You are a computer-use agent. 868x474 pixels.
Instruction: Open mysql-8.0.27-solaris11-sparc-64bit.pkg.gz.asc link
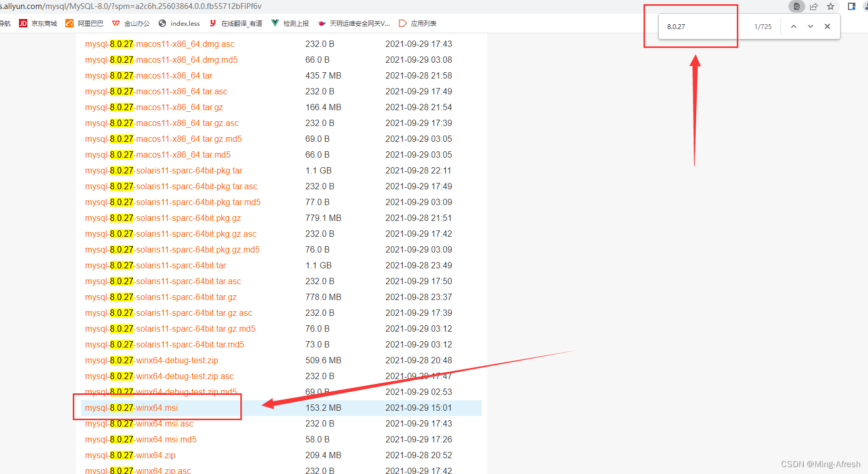[x=171, y=234]
